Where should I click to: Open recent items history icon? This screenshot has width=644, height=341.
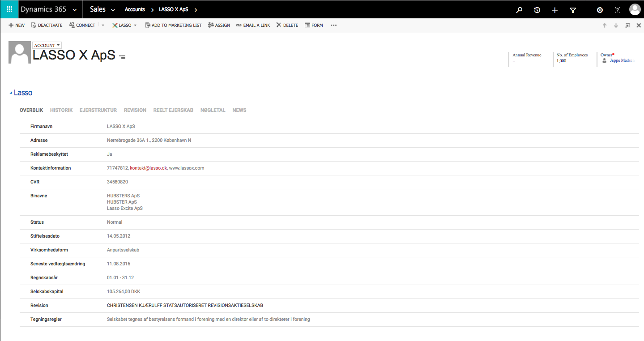[537, 10]
